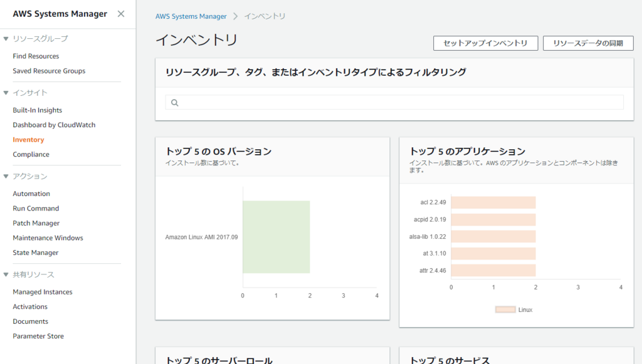
Task: Collapse the インサイト section
Action: click(6, 93)
